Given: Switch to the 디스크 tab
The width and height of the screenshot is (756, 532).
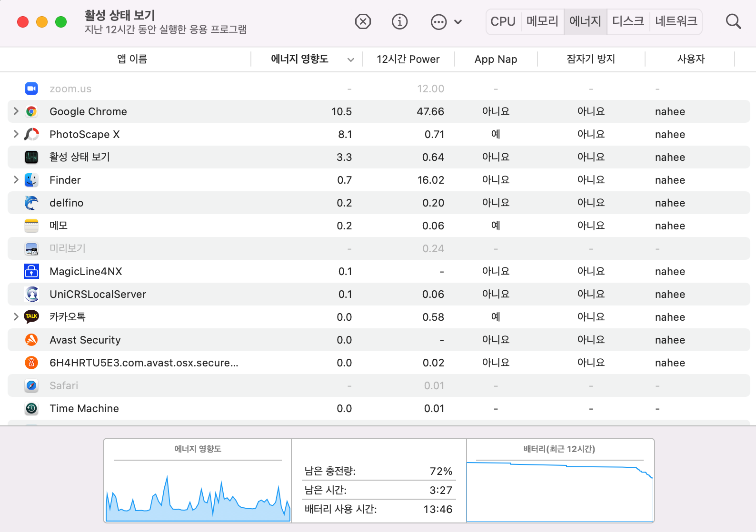Looking at the screenshot, I should point(628,21).
